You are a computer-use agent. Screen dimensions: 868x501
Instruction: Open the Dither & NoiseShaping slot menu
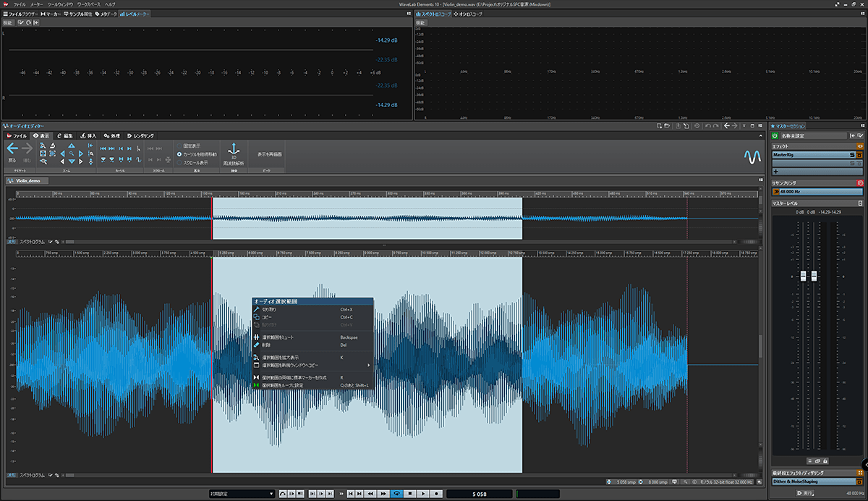tap(813, 481)
